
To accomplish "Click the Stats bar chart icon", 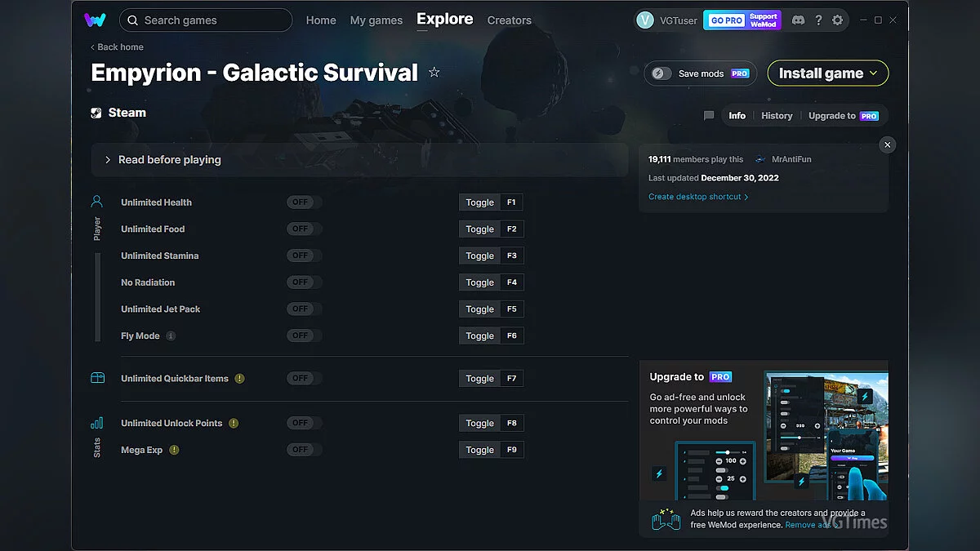I will [97, 423].
